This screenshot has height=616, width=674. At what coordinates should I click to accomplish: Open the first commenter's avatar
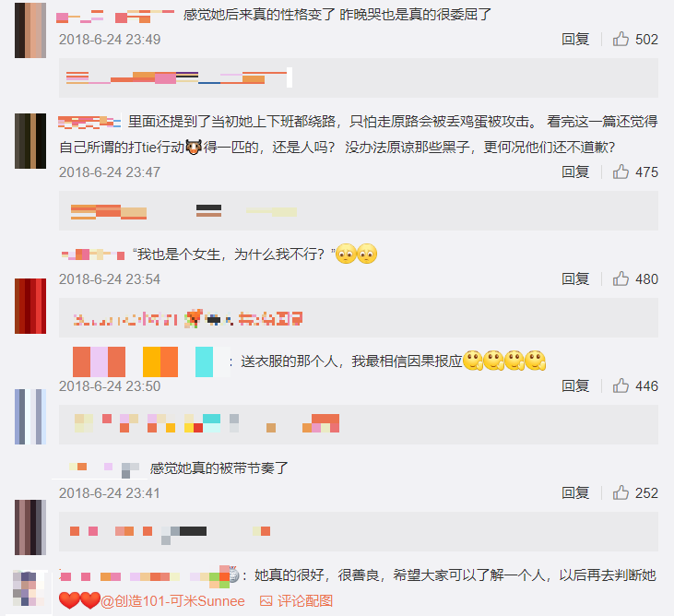[x=30, y=30]
